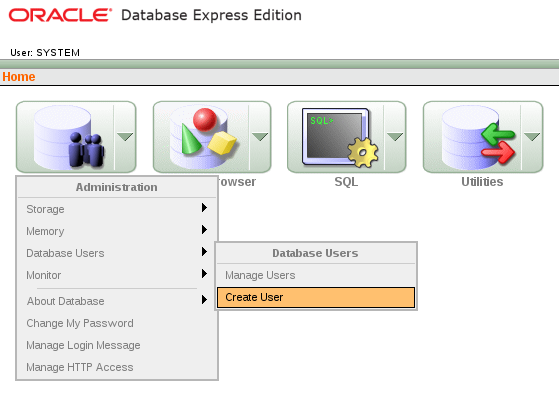Click the User: SYSTEM text
The height and width of the screenshot is (393, 559).
[45, 53]
